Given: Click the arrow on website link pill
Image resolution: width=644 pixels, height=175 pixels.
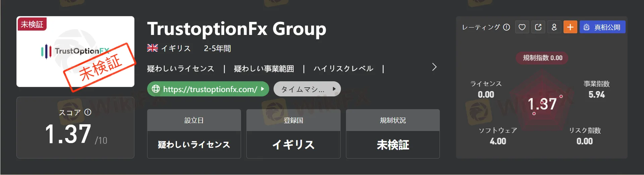Looking at the screenshot, I should [x=263, y=89].
